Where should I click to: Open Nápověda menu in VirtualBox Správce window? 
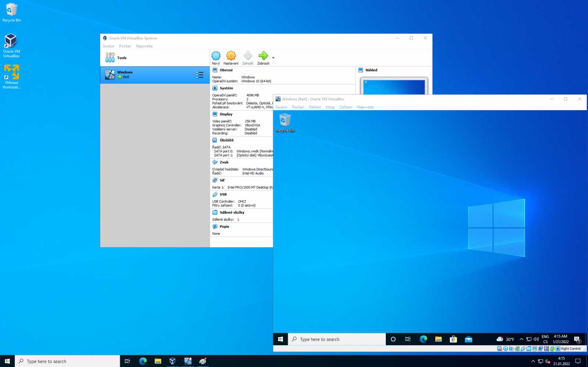(x=144, y=46)
